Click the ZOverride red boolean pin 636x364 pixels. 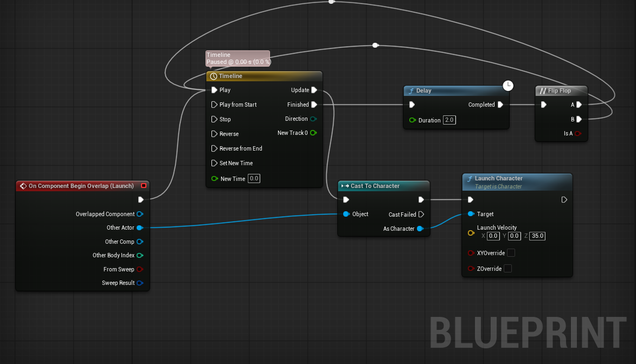point(471,268)
